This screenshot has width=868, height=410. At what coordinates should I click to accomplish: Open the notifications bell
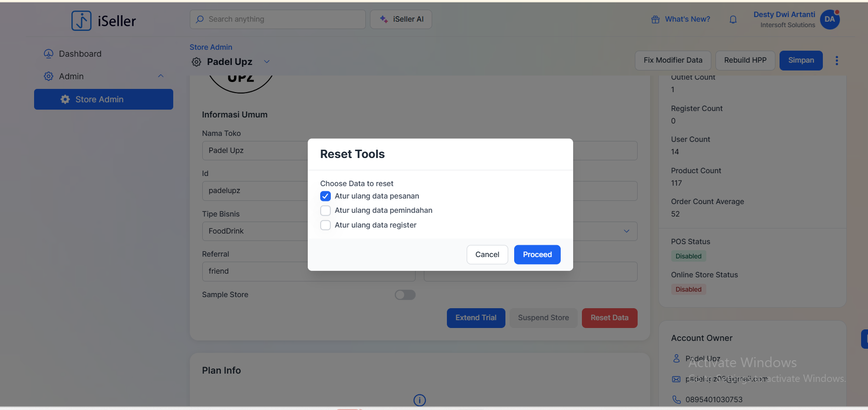tap(733, 19)
